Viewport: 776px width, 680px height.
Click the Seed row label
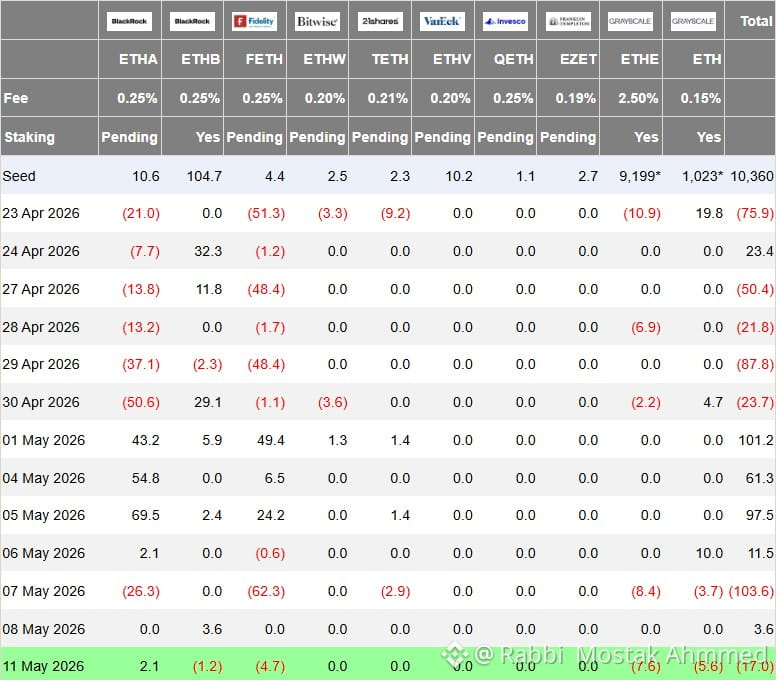coord(19,176)
